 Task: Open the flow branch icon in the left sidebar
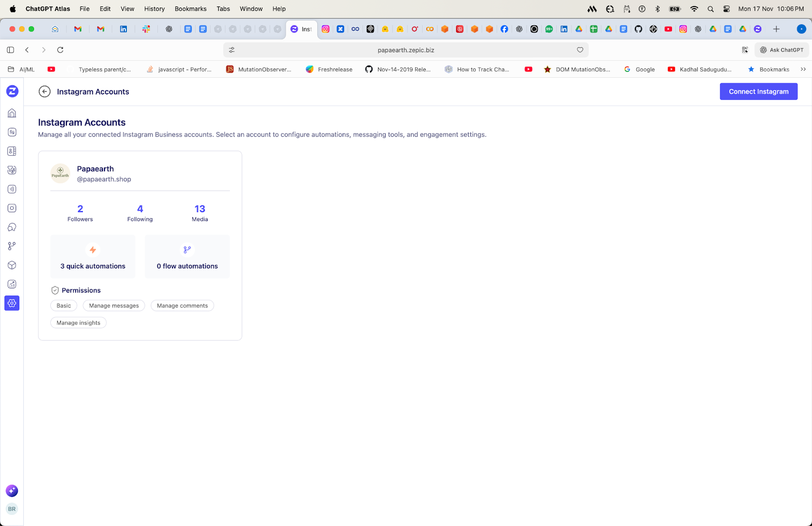12,246
